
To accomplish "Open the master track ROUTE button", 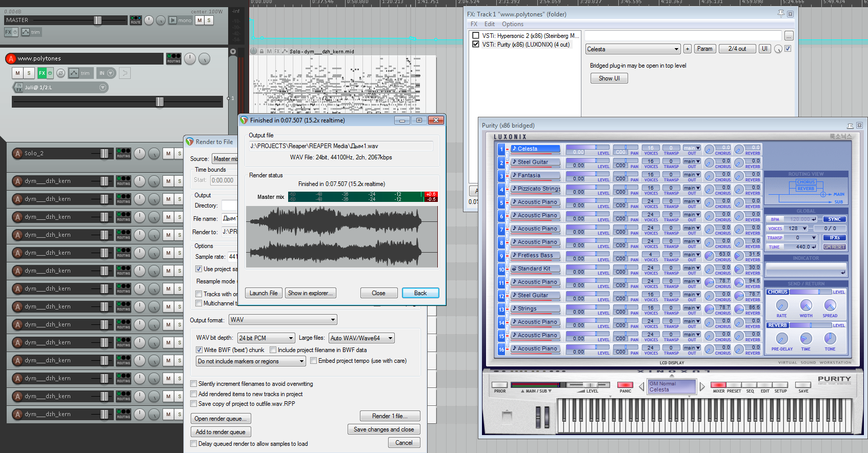I will tap(135, 20).
